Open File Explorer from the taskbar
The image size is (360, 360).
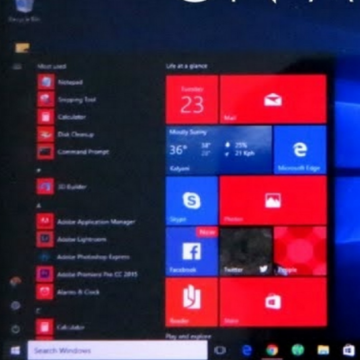pos(323,350)
